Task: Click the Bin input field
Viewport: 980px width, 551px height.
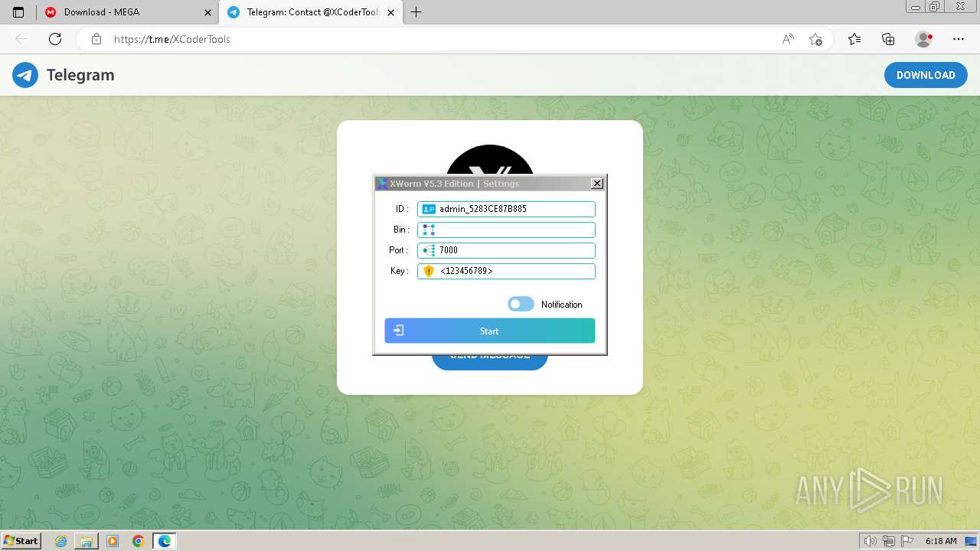Action: (506, 230)
